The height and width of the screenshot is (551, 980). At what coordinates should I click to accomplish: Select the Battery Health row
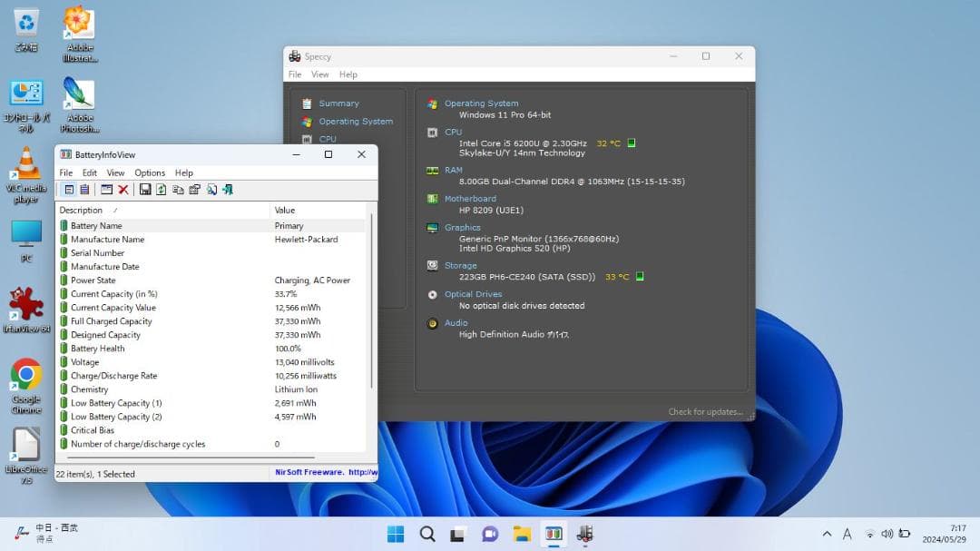click(x=98, y=349)
